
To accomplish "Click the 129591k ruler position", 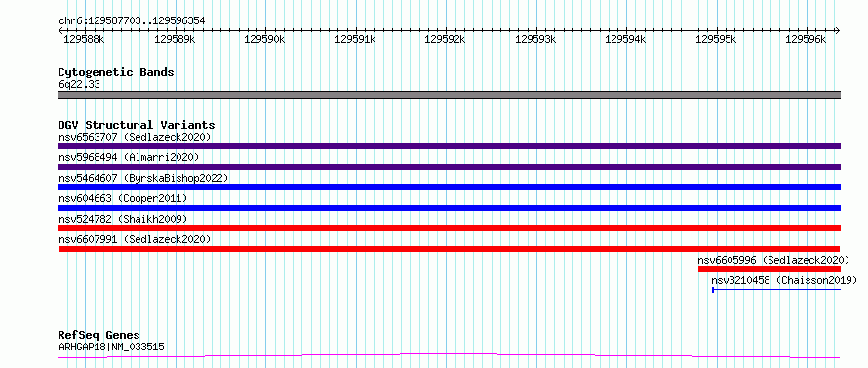I will [x=355, y=39].
